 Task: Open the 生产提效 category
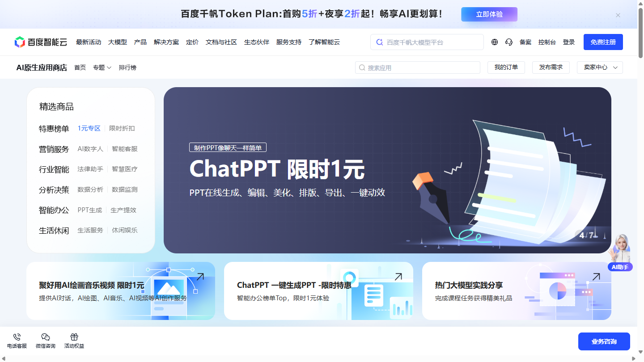pyautogui.click(x=123, y=210)
